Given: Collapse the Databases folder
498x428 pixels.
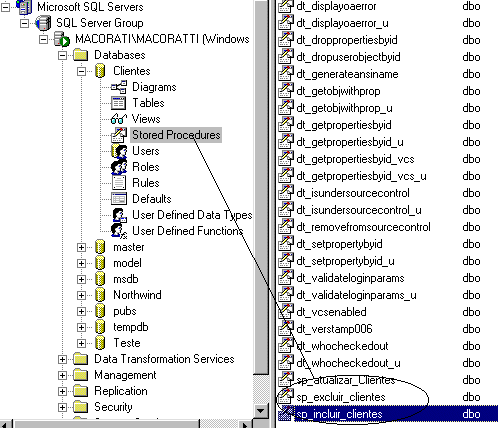Looking at the screenshot, I should pyautogui.click(x=62, y=55).
